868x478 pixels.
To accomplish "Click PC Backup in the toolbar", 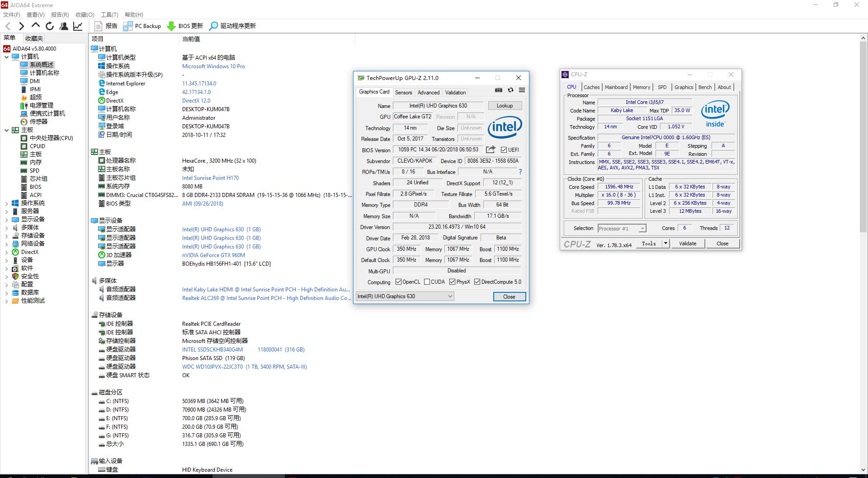I will (142, 26).
